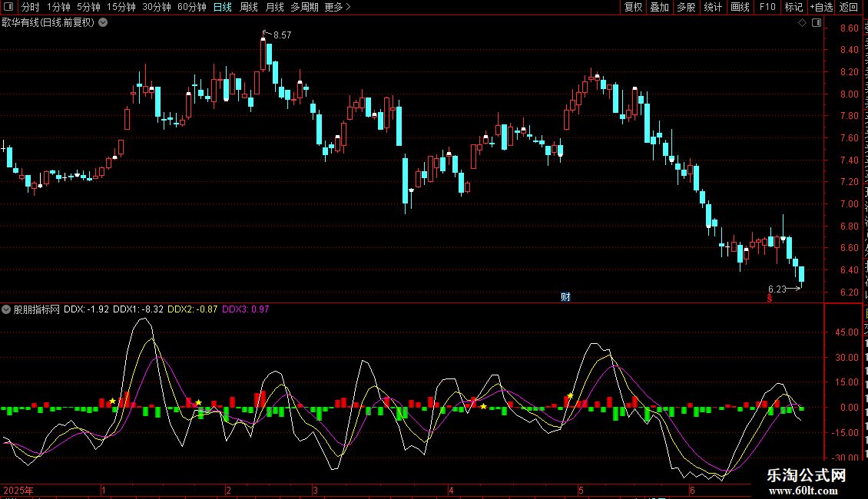Viewport: 868px width, 499px height.
Task: Select the 60分钟 period
Action: point(192,7)
